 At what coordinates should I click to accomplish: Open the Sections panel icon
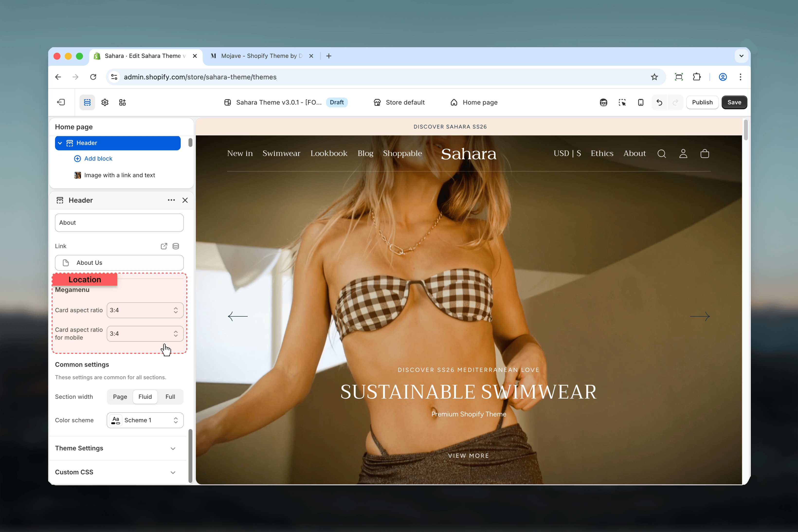[87, 102]
